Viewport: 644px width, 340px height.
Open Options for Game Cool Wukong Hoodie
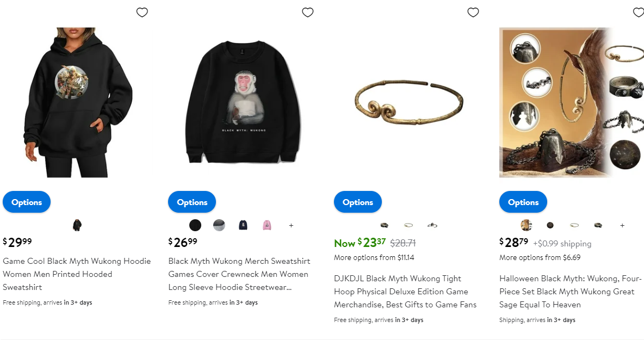[27, 202]
